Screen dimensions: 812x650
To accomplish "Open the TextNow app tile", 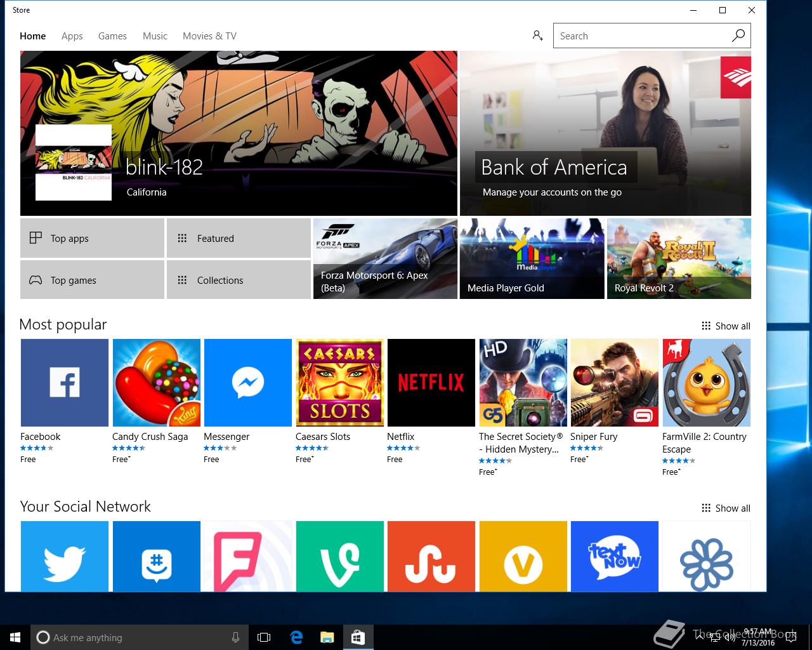I will coord(614,556).
